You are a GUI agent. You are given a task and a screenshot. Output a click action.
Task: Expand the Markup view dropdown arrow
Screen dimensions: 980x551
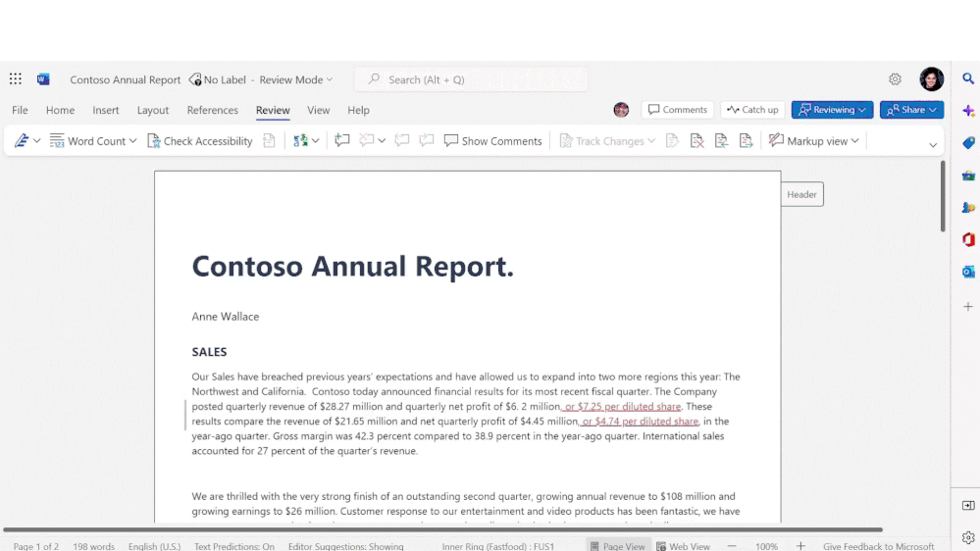854,141
